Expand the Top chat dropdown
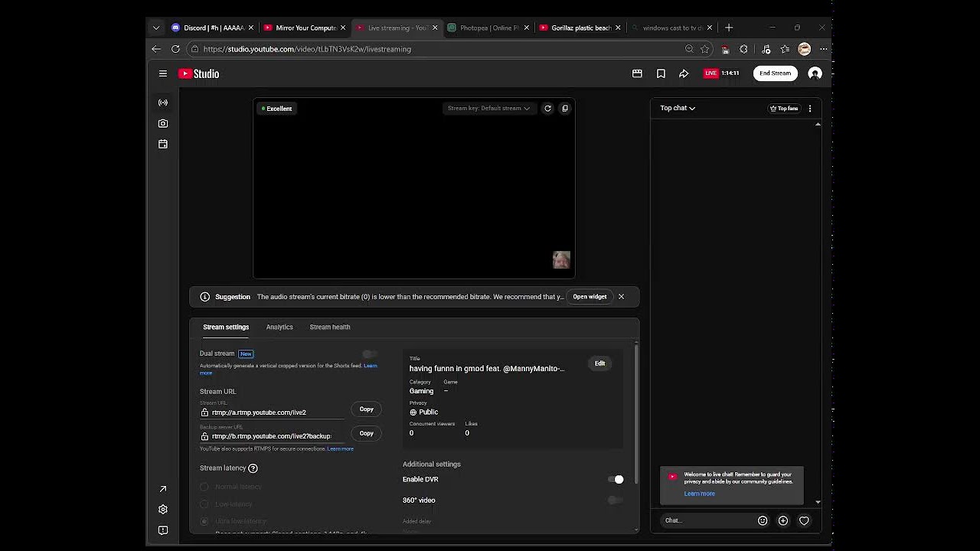The height and width of the screenshot is (551, 980). click(678, 108)
